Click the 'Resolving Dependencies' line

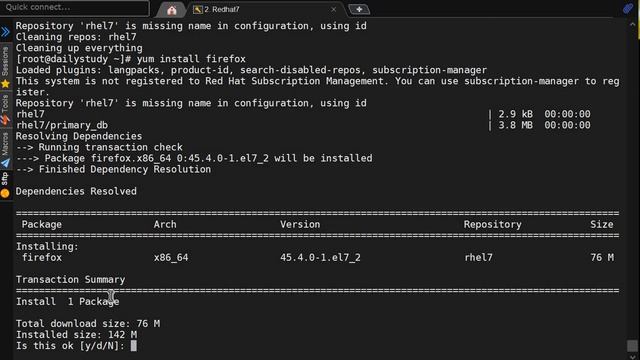coord(79,136)
